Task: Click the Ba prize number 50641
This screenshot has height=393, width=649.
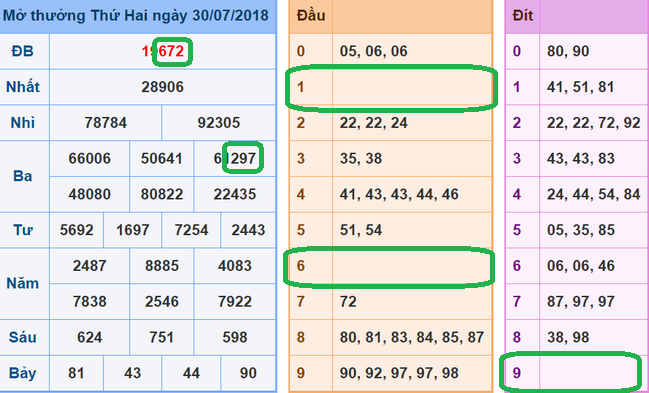Action: pyautogui.click(x=161, y=158)
